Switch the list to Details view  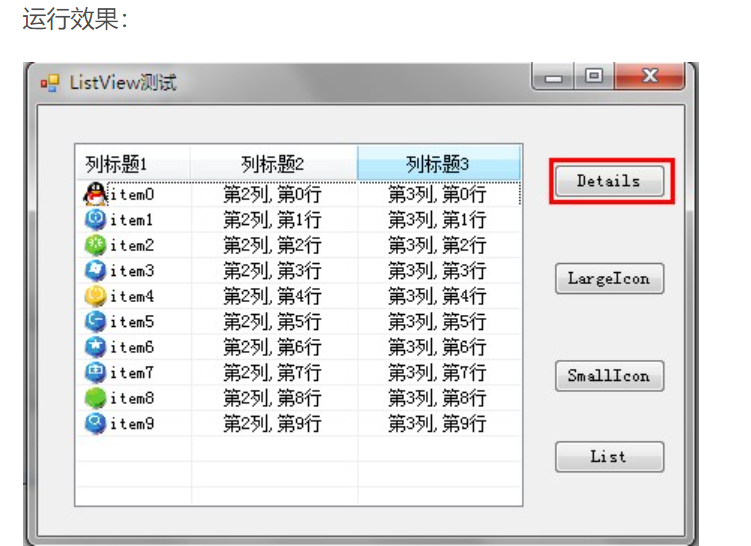609,181
